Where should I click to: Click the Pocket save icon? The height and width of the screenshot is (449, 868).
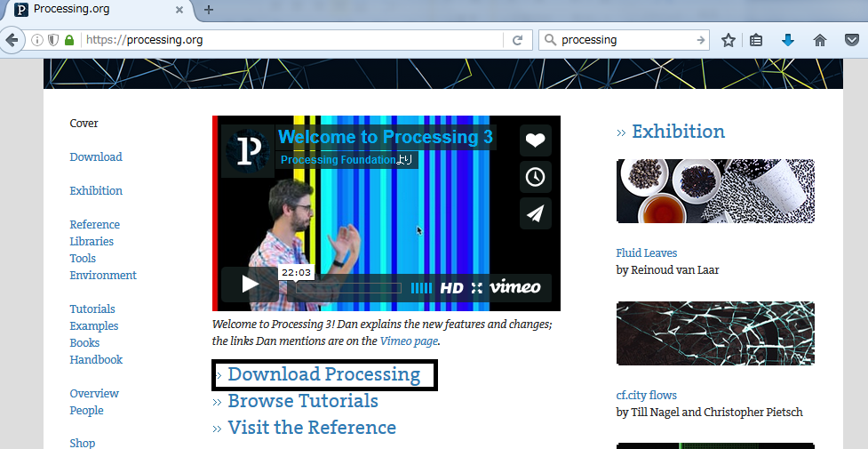tap(852, 40)
